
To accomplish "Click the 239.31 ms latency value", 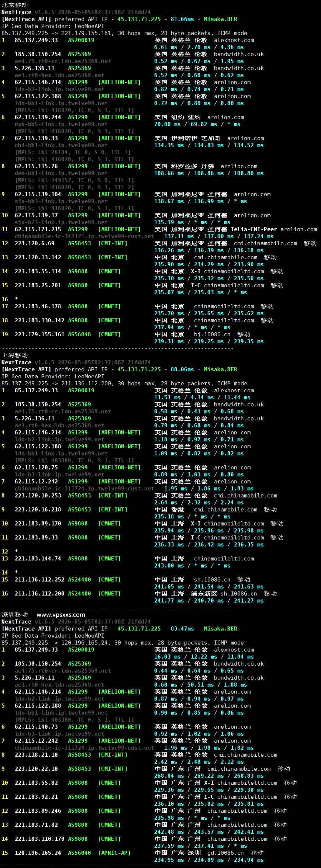I will (169, 341).
